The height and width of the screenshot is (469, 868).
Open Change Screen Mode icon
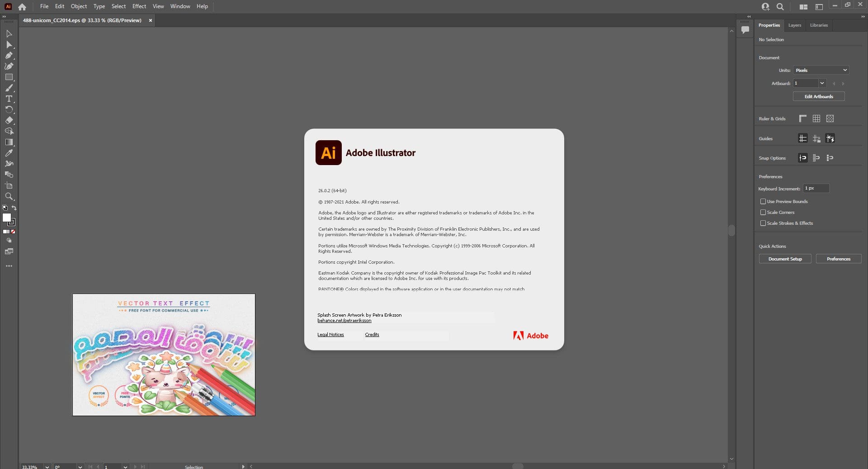(x=9, y=251)
